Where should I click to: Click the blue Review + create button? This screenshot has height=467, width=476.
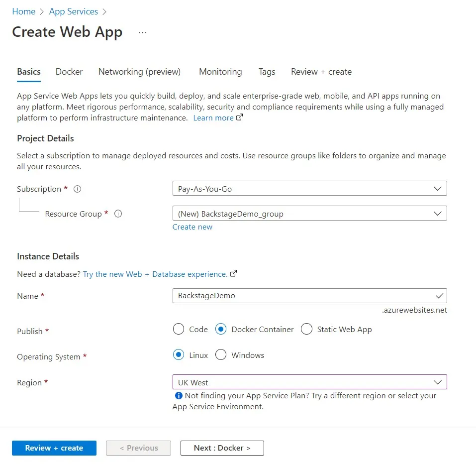click(54, 448)
